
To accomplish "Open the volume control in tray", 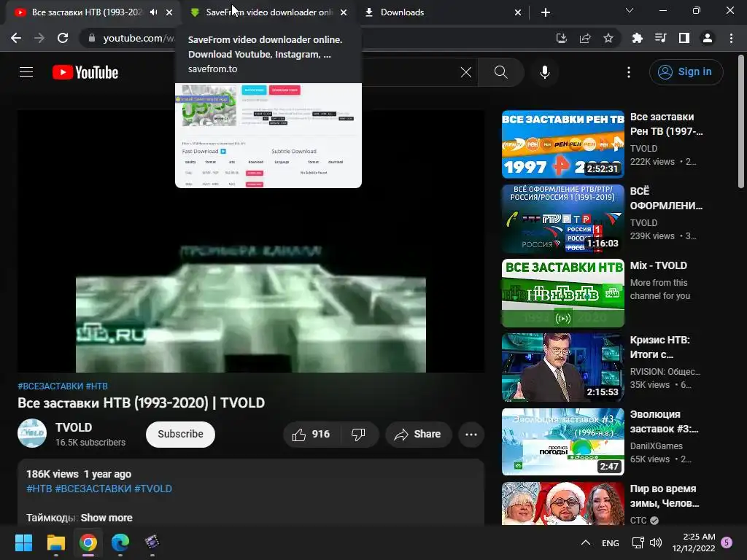I will (656, 542).
